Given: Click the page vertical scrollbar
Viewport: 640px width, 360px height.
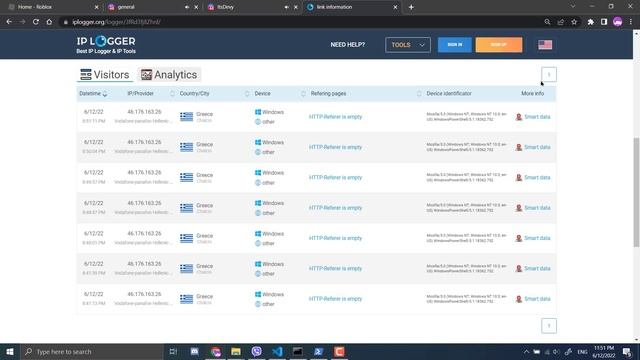Looking at the screenshot, I should pos(636,192).
